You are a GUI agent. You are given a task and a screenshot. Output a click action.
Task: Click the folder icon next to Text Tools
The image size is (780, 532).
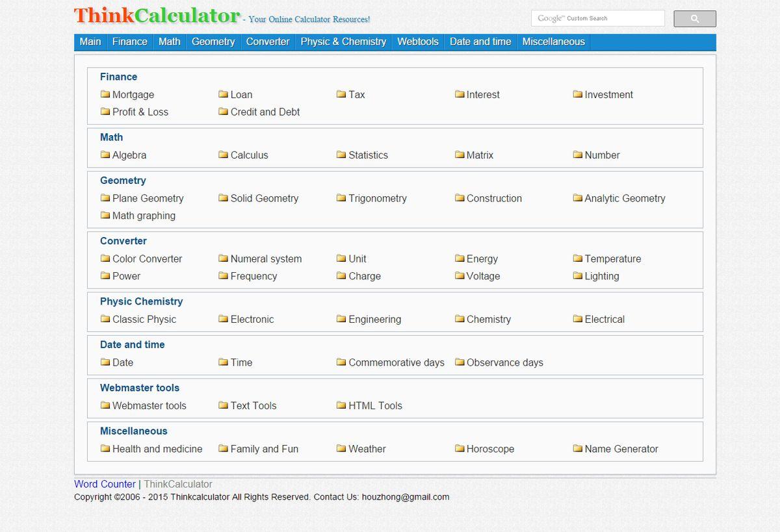click(x=223, y=405)
